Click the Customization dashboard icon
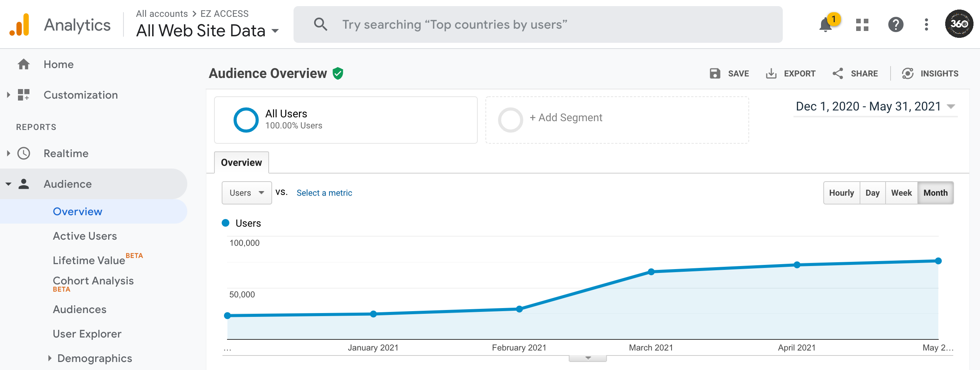This screenshot has width=980, height=370. click(x=24, y=95)
